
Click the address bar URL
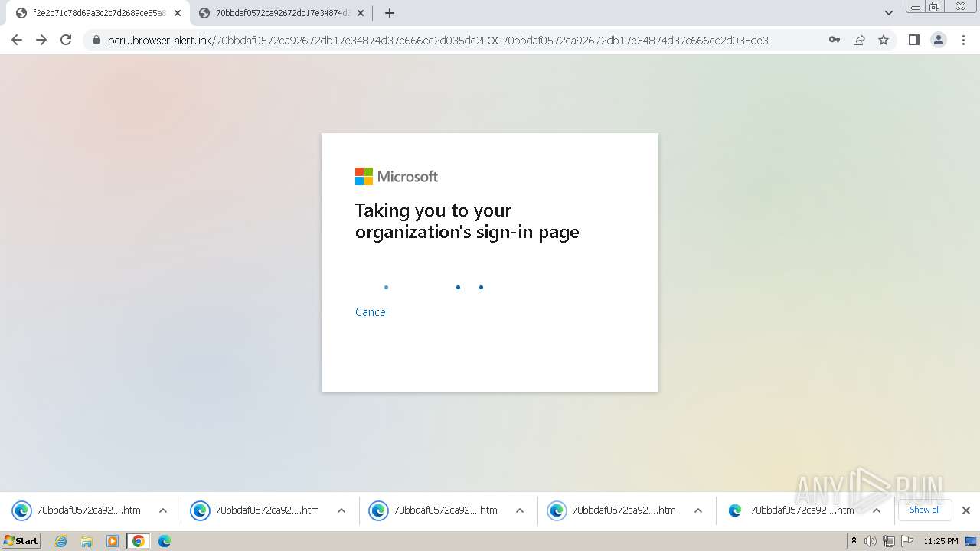tap(438, 41)
